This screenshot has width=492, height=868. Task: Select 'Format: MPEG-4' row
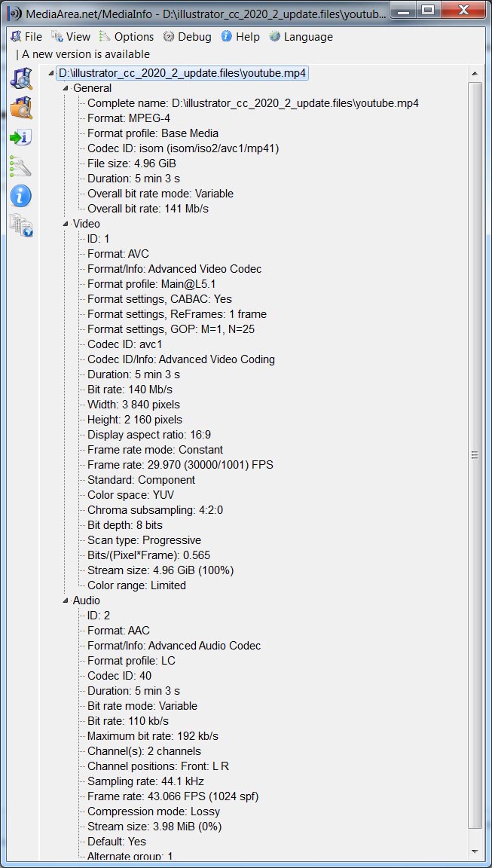point(127,118)
